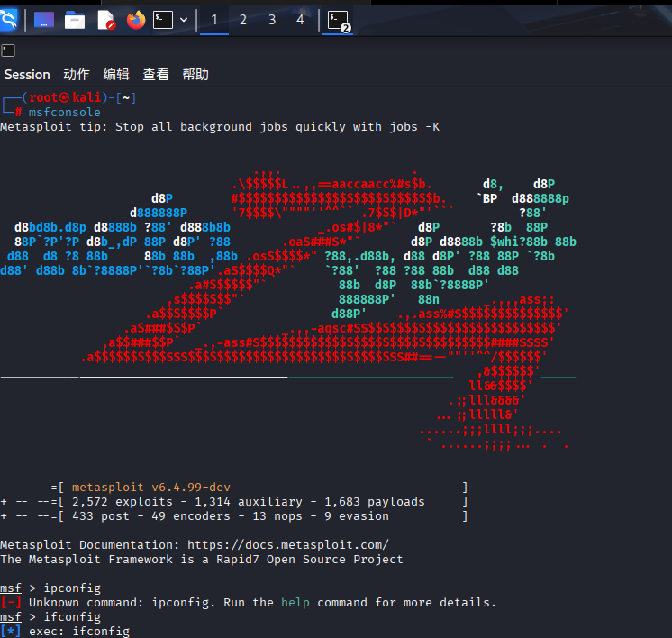Viewport: 672px width, 638px height.
Task: Open the Session menu
Action: (27, 75)
